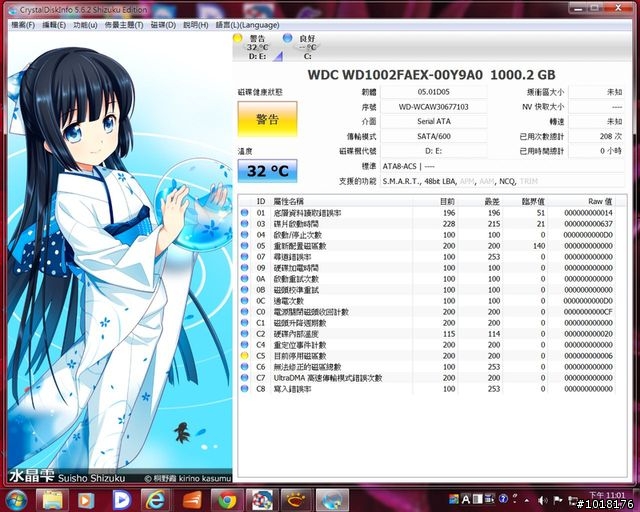The width and height of the screenshot is (640, 512).
Task: Open the 語言(L)(Language) menu
Action: click(247, 25)
